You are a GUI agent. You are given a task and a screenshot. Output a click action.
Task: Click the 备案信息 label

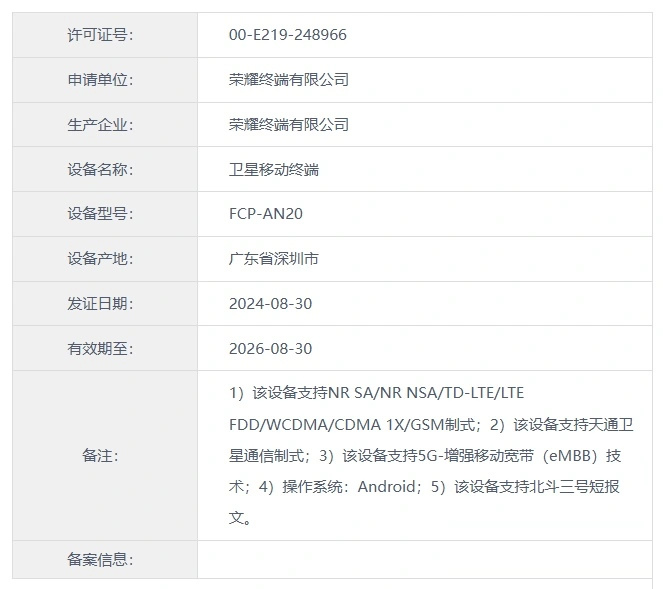(x=100, y=560)
